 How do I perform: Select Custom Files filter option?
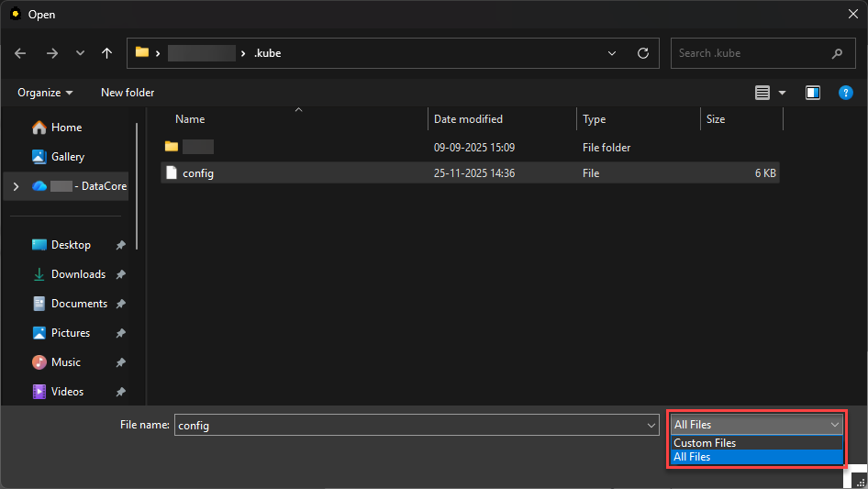click(x=705, y=443)
